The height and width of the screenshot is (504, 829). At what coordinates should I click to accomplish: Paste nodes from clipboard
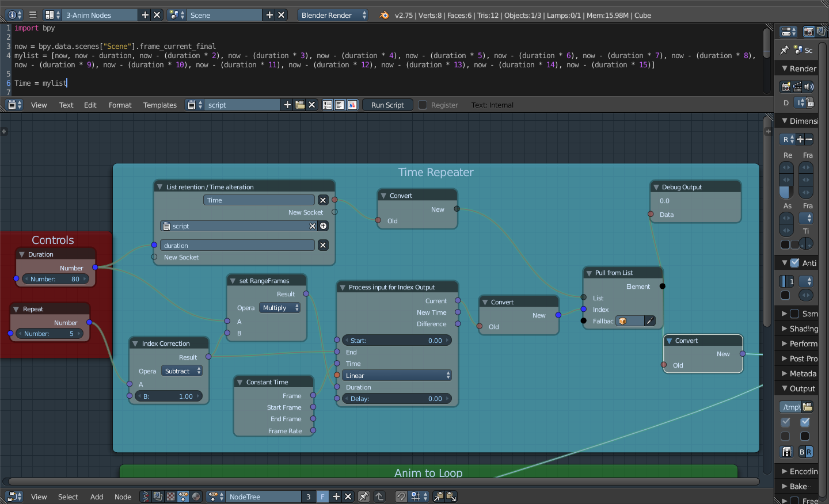click(x=451, y=497)
